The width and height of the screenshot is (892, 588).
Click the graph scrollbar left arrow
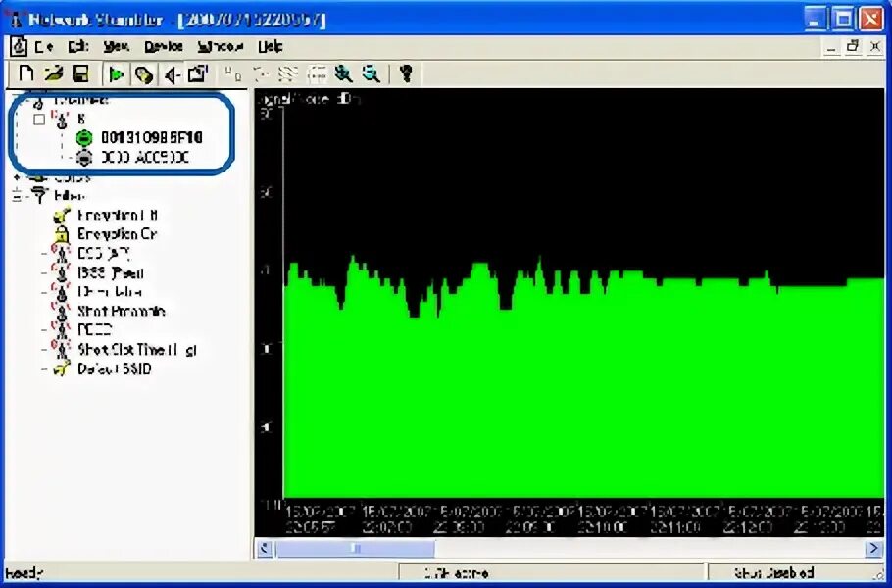(x=265, y=549)
